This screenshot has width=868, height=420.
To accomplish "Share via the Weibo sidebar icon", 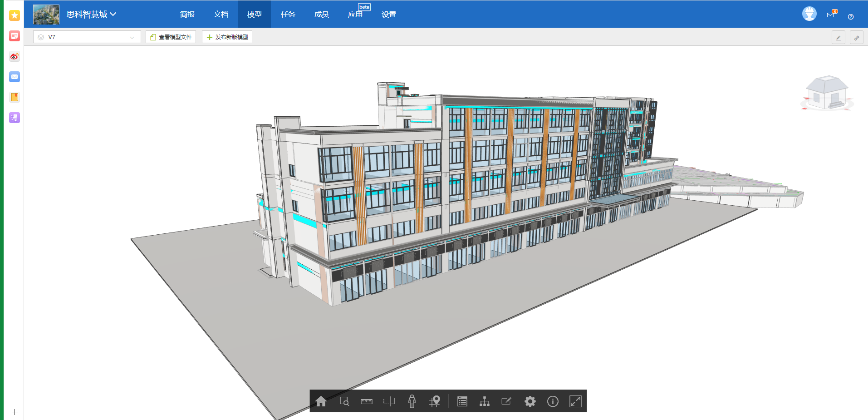I will click(x=14, y=56).
